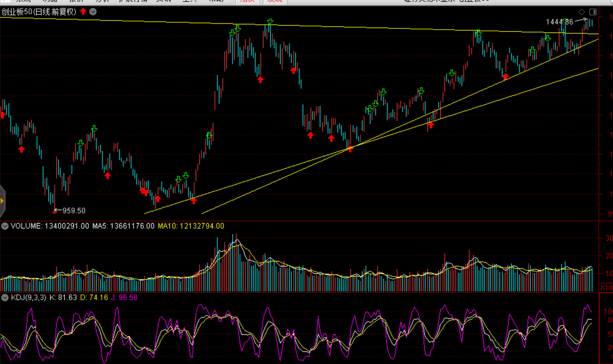Screen dimensions: 613x364
Task: Click the diamond icon at chart top right
Action: 582,12
